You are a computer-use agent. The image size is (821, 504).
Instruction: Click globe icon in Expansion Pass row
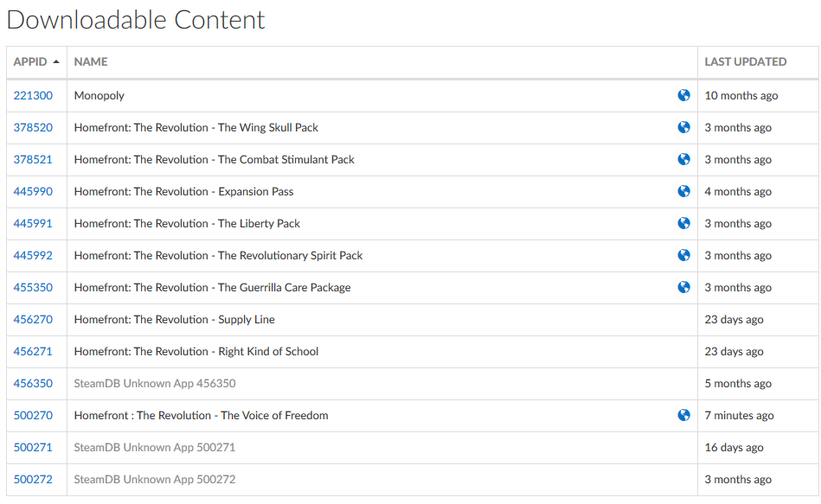click(683, 191)
